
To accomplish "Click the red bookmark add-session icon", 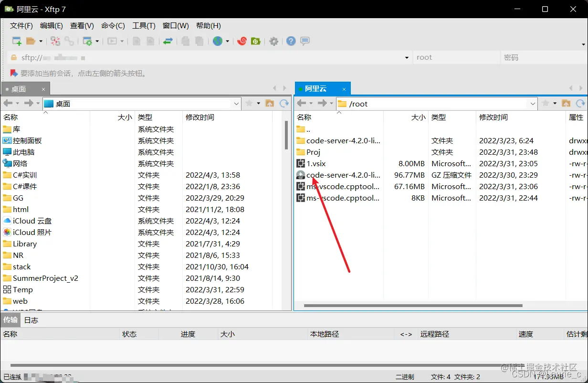I will pyautogui.click(x=14, y=73).
